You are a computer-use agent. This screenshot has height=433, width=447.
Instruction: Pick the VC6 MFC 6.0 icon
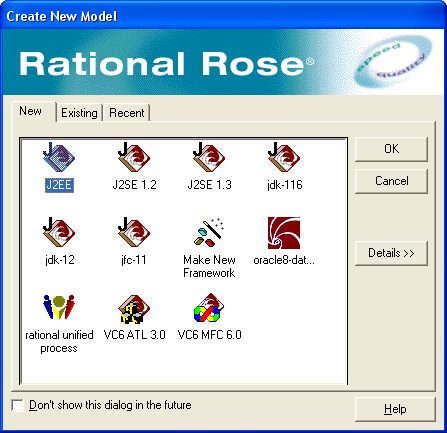209,308
